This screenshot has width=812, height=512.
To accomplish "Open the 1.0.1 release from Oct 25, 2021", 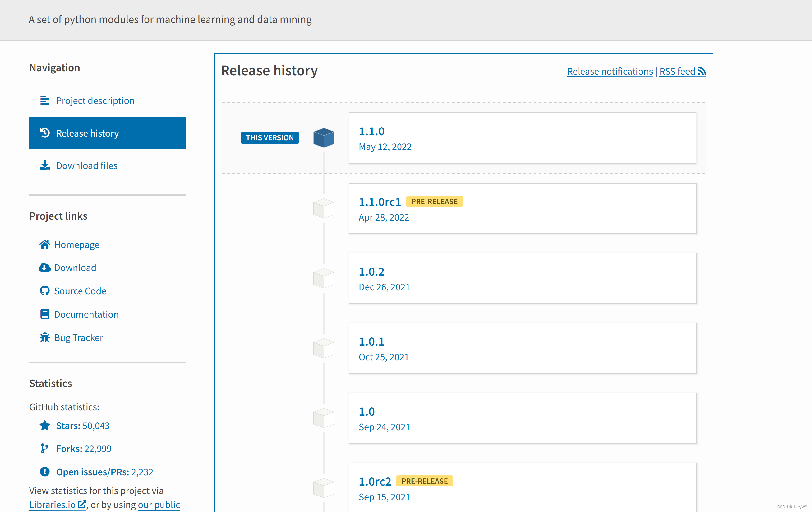I will (x=371, y=342).
